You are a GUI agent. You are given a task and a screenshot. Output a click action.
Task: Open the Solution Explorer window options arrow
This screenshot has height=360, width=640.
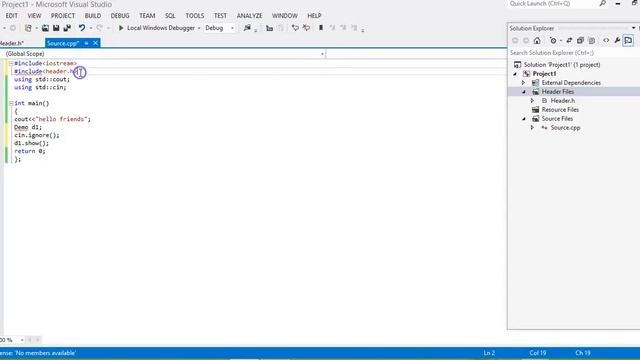633,28
